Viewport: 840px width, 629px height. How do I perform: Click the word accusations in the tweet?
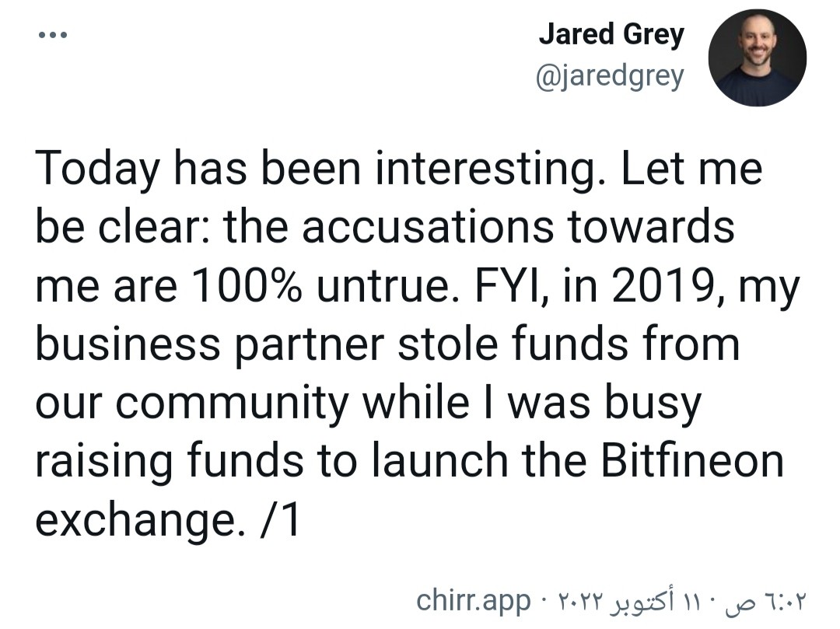click(428, 227)
